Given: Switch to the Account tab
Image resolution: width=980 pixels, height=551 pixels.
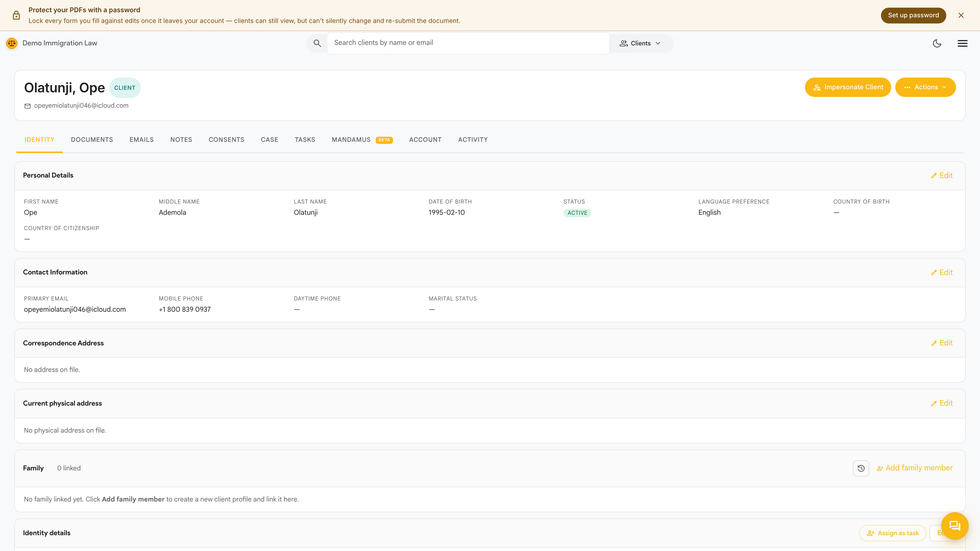Looking at the screenshot, I should point(425,140).
